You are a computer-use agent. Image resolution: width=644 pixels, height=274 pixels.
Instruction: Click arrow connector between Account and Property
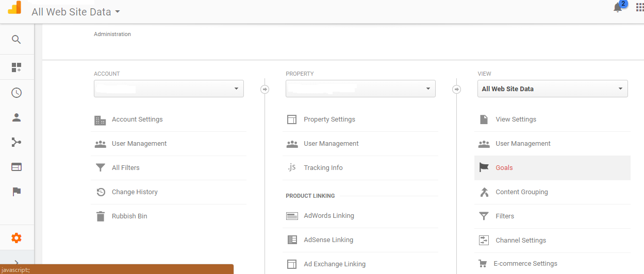pos(265,89)
